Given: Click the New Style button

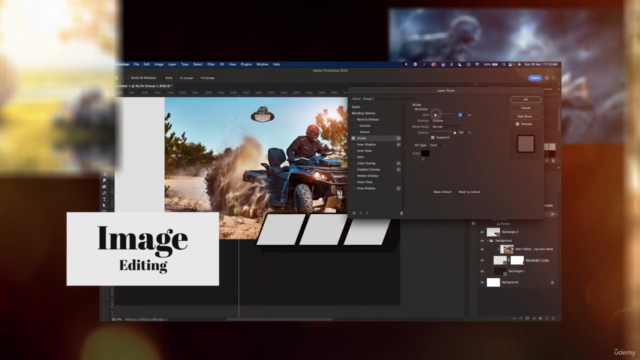Looking at the screenshot, I should 526,116.
